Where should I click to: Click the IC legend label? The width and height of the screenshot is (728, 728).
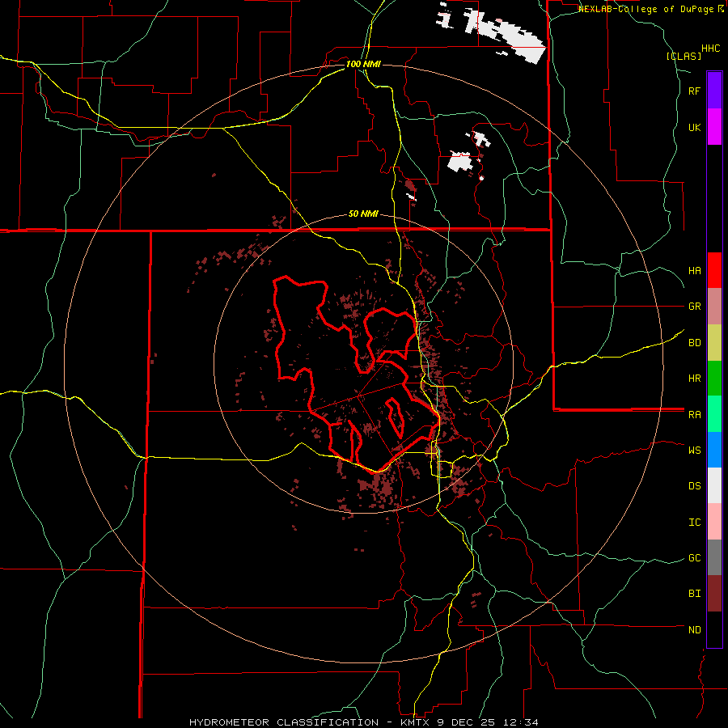[x=694, y=523]
